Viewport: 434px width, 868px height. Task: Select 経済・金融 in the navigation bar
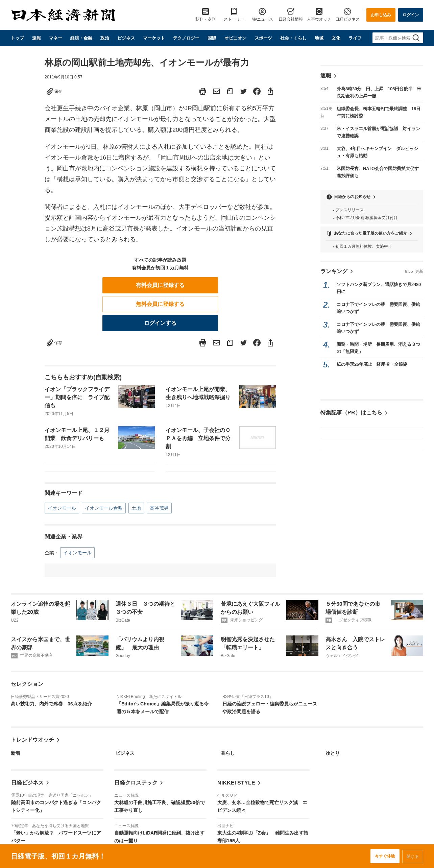[81, 38]
